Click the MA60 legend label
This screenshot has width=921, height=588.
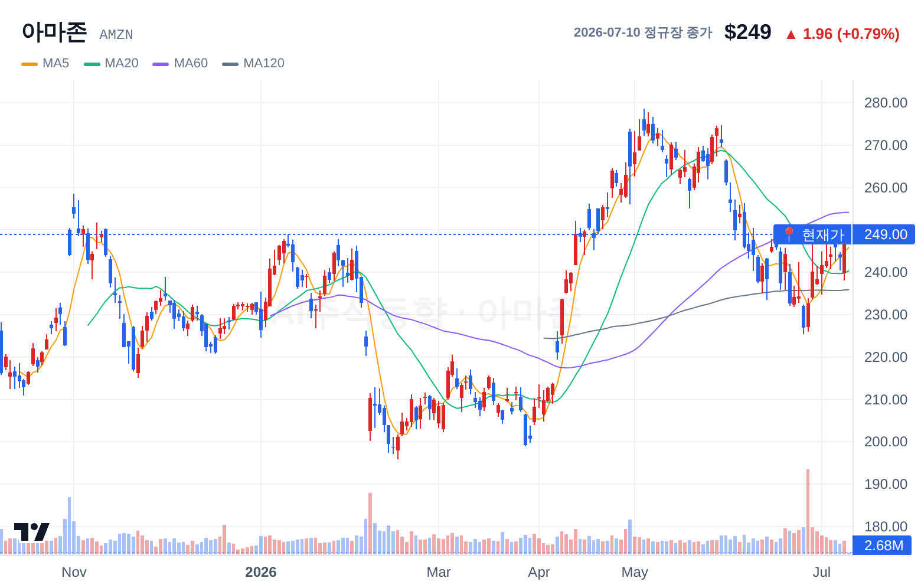pos(191,63)
